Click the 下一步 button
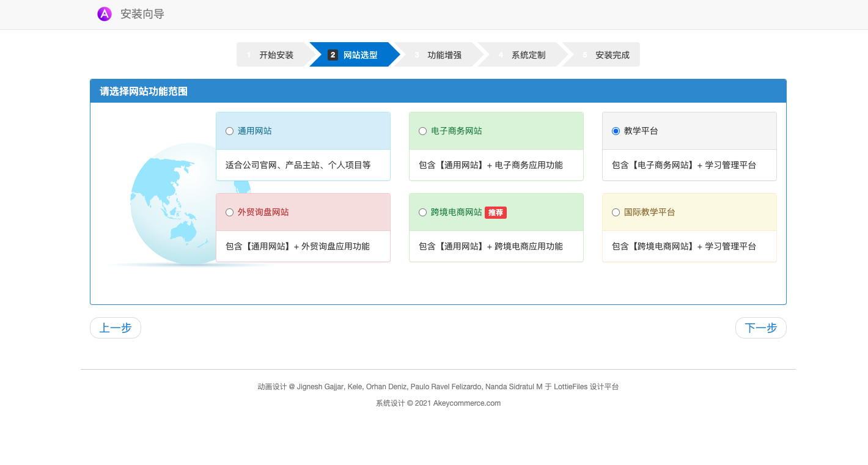This screenshot has width=868, height=465. (760, 328)
